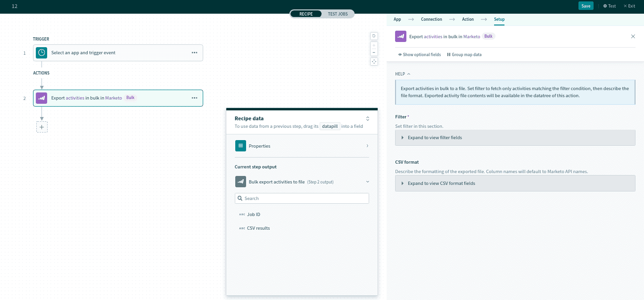Go to the Action setup step

click(468, 19)
